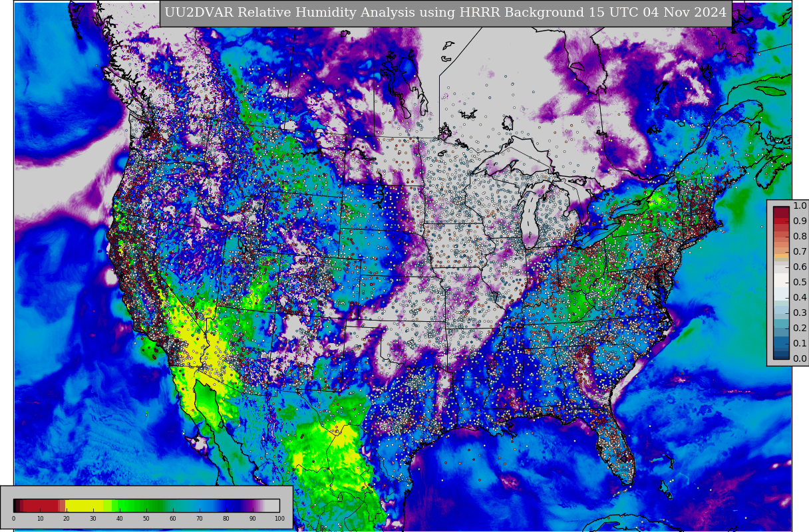
Task: Click the "0.7" label on the right colorbar
Action: [x=800, y=251]
